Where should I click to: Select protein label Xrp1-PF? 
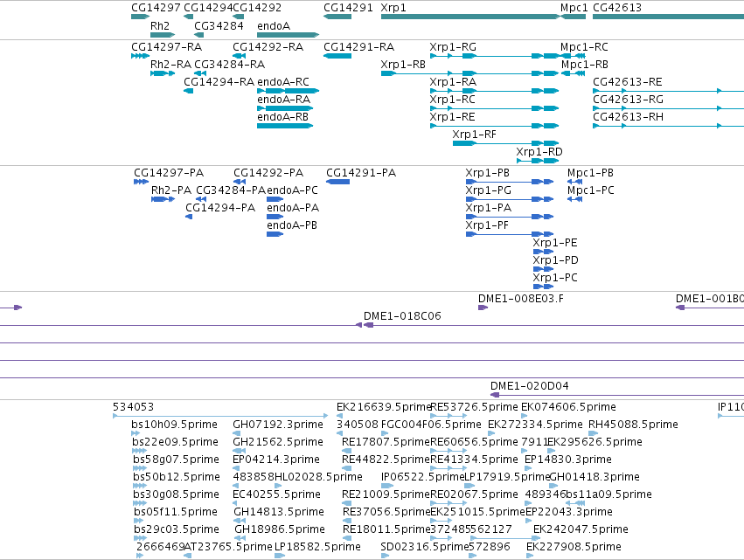[487, 226]
